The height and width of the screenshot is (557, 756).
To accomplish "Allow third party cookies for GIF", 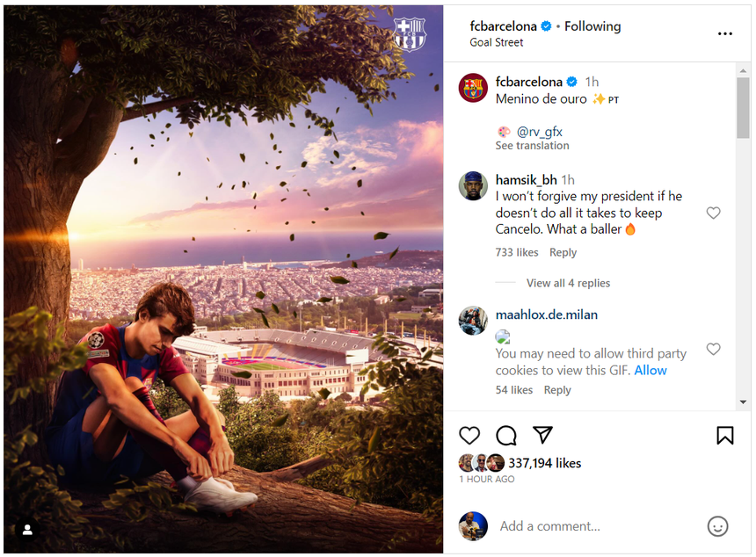I will tap(651, 370).
